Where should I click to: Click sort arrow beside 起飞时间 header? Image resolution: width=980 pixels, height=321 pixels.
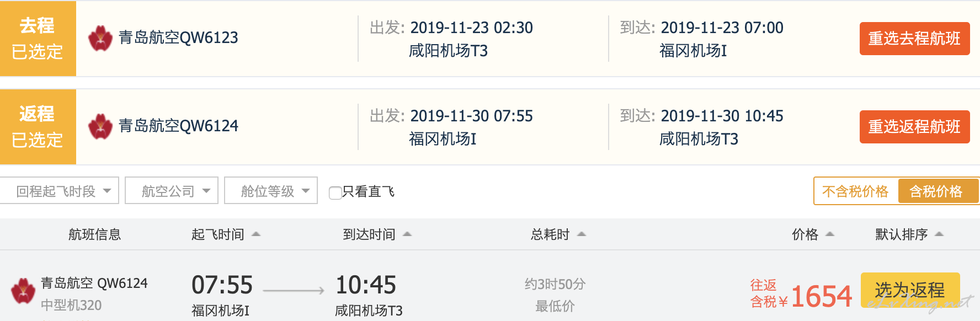click(x=256, y=234)
